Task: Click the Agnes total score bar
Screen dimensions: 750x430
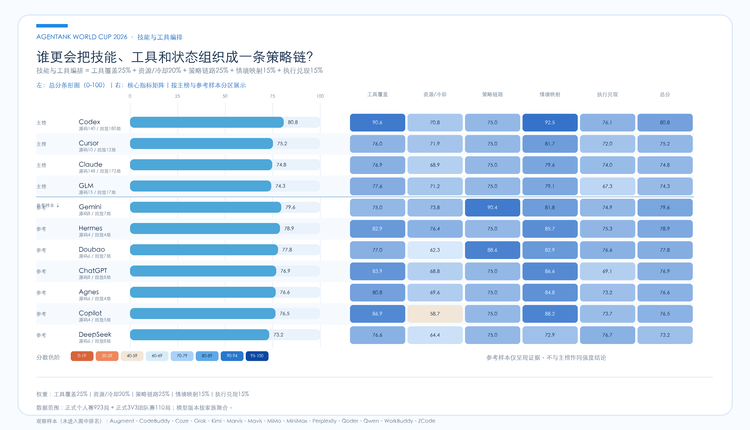Action: click(x=203, y=292)
